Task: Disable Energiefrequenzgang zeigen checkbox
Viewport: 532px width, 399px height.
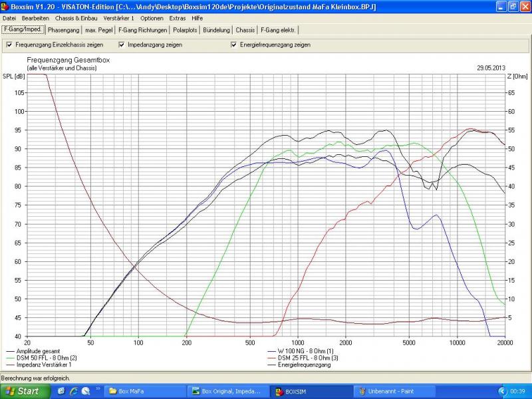Action: coord(234,45)
